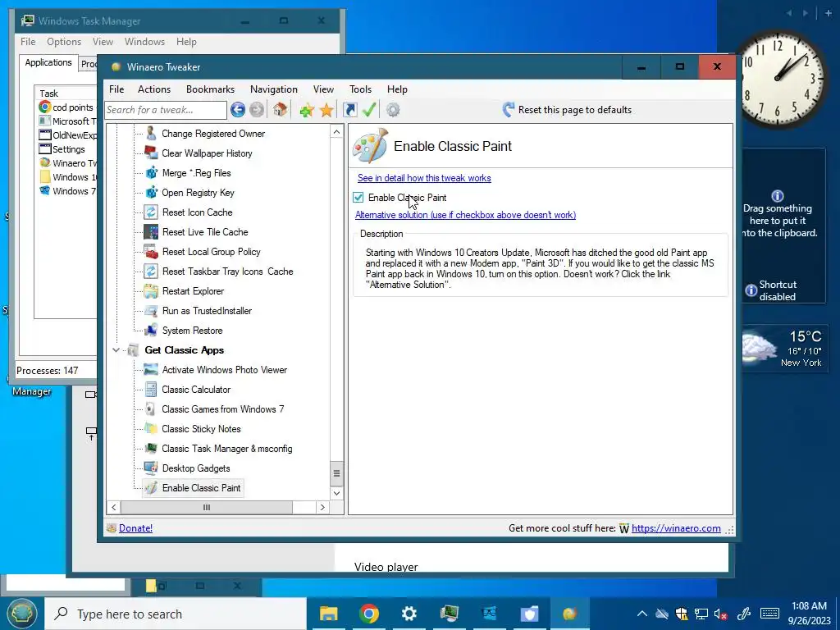Click the Restart Explorer folder icon

tap(151, 291)
